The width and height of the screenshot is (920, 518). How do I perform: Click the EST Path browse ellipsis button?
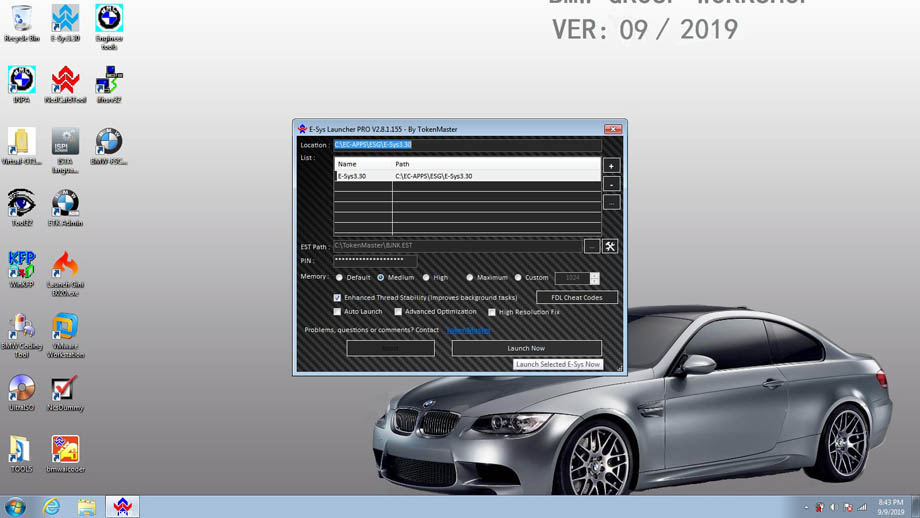[592, 246]
